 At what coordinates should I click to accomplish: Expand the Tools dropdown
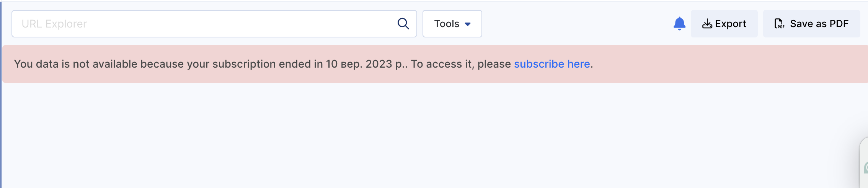(452, 24)
